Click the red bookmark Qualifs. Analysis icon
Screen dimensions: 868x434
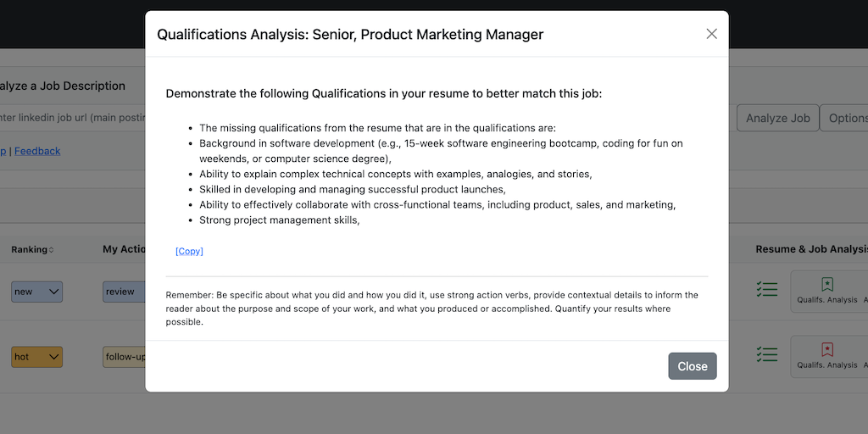point(827,349)
